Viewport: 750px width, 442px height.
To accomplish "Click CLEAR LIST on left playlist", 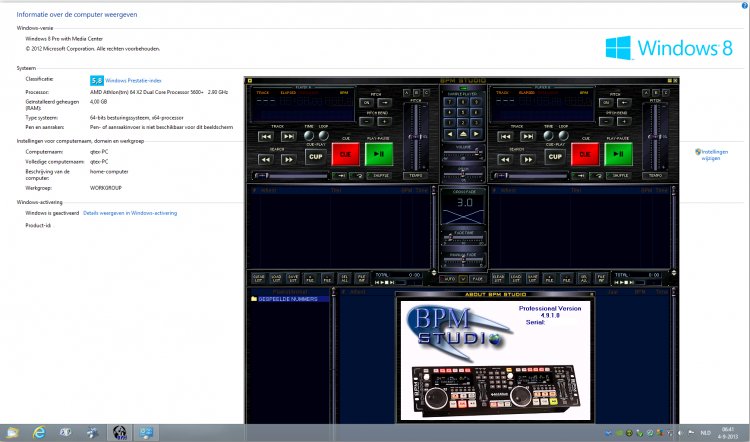I will point(258,278).
